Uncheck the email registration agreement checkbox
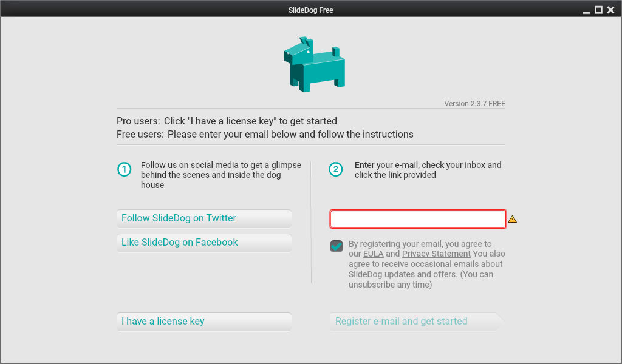 337,246
